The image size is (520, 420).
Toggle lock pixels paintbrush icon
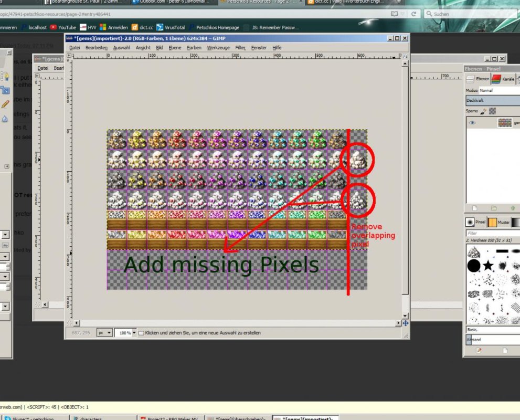[483, 111]
